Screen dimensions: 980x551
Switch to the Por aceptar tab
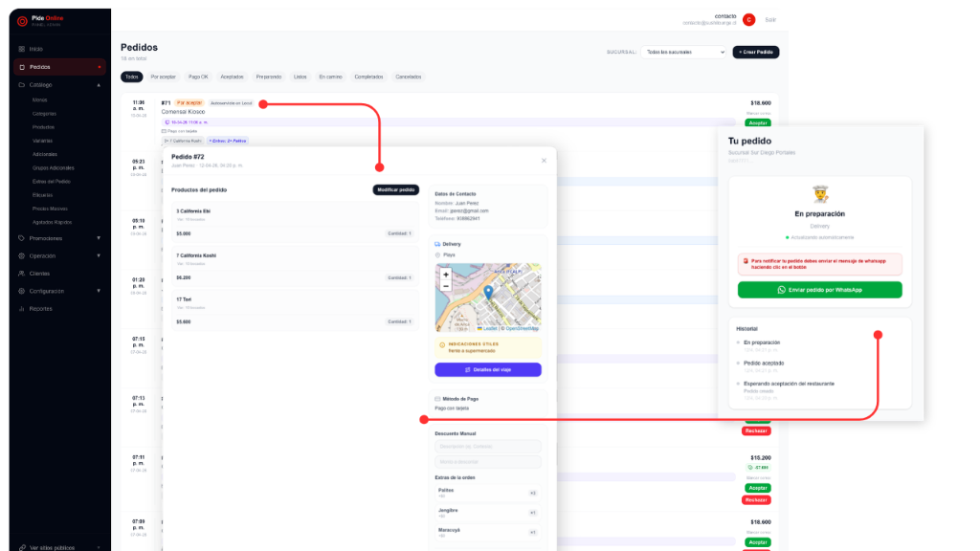click(x=163, y=77)
